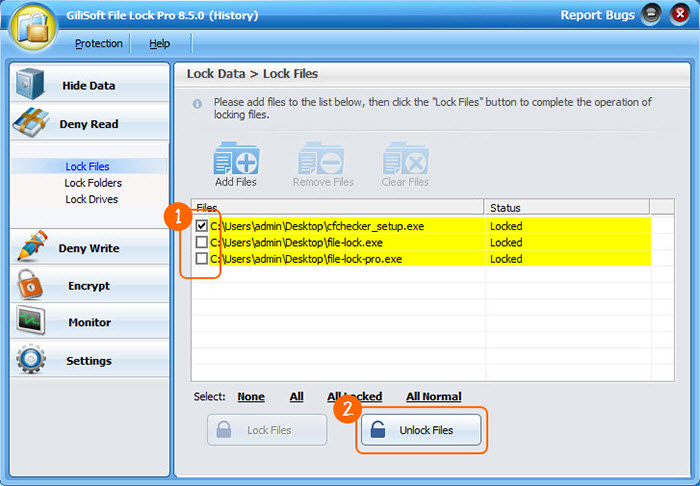Check the file-lock-pro.exe checkbox
Viewport: 700px width, 486px height.
click(201, 259)
